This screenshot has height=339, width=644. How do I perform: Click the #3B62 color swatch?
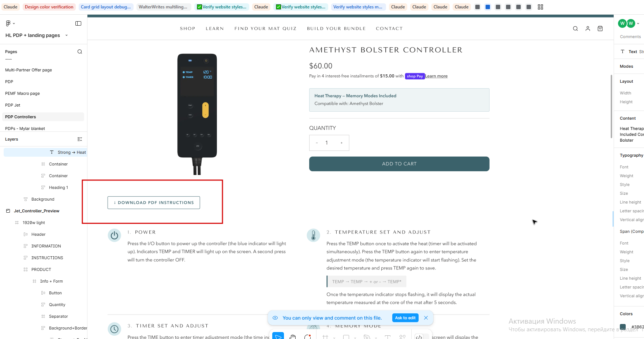(623, 327)
